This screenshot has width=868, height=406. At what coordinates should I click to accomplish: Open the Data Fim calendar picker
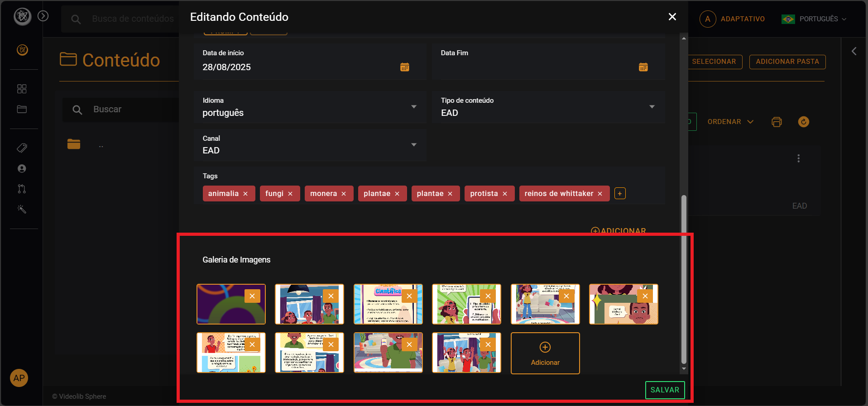click(x=643, y=67)
